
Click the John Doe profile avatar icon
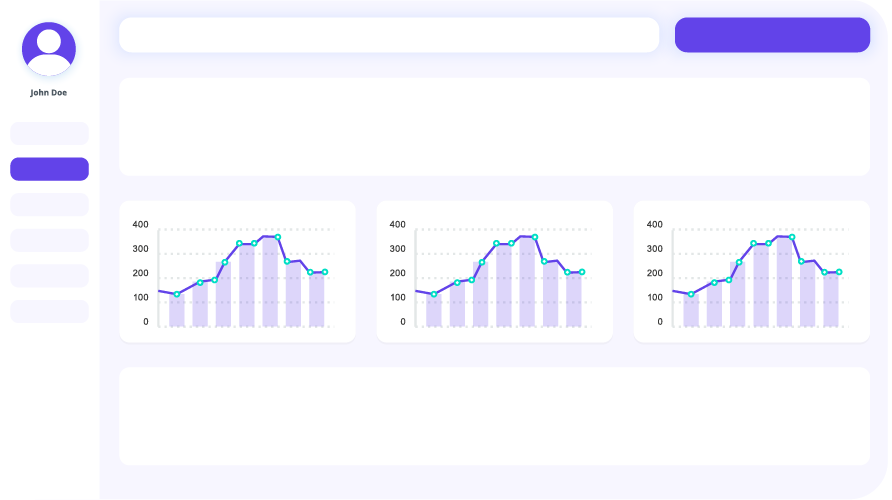48,49
